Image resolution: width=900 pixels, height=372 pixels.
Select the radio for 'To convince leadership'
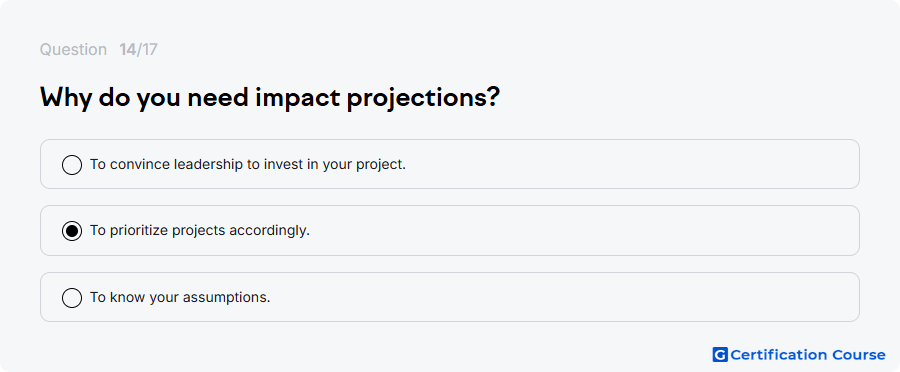[72, 165]
